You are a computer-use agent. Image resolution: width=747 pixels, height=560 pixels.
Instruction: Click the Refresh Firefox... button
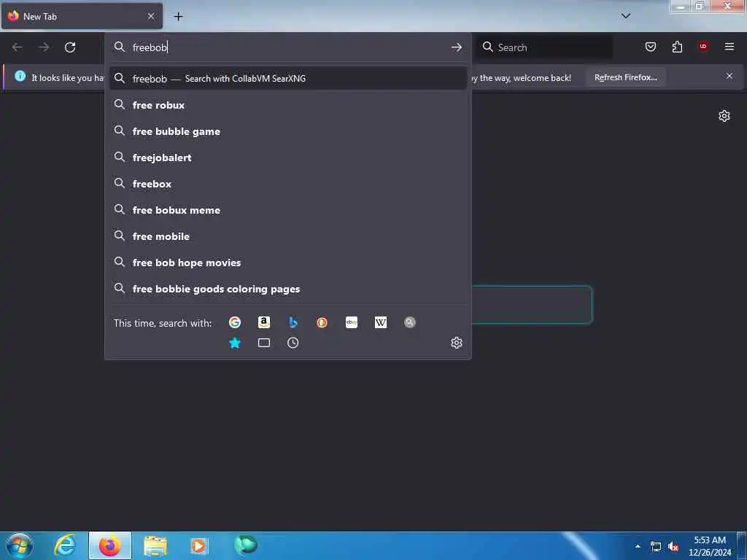(x=625, y=77)
